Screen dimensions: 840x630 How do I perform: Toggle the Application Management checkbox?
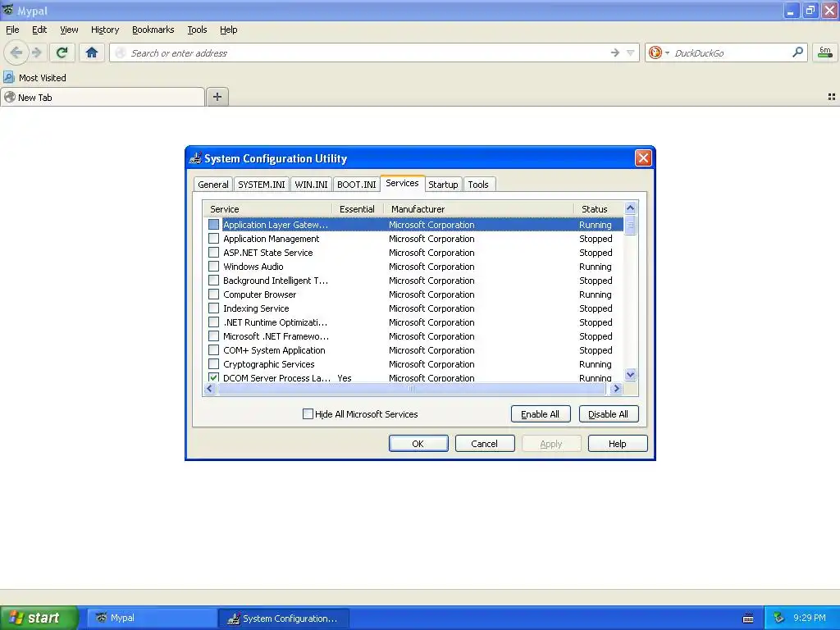[x=214, y=239]
